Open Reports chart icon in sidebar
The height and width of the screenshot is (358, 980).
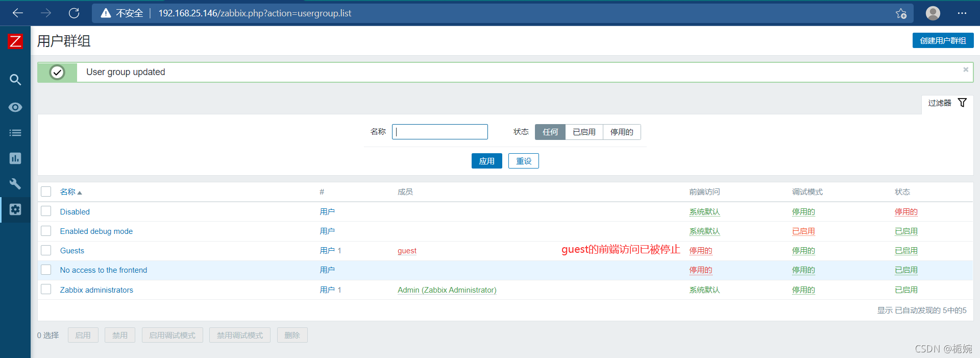coord(15,158)
